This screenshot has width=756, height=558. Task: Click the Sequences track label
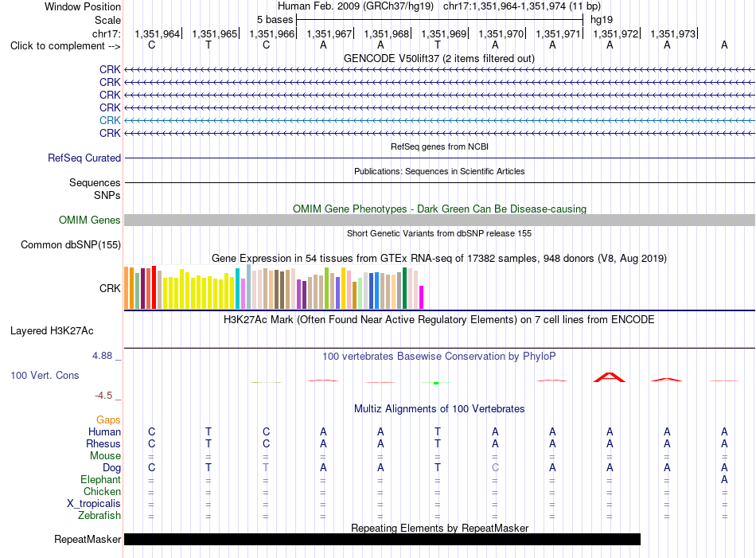click(95, 182)
